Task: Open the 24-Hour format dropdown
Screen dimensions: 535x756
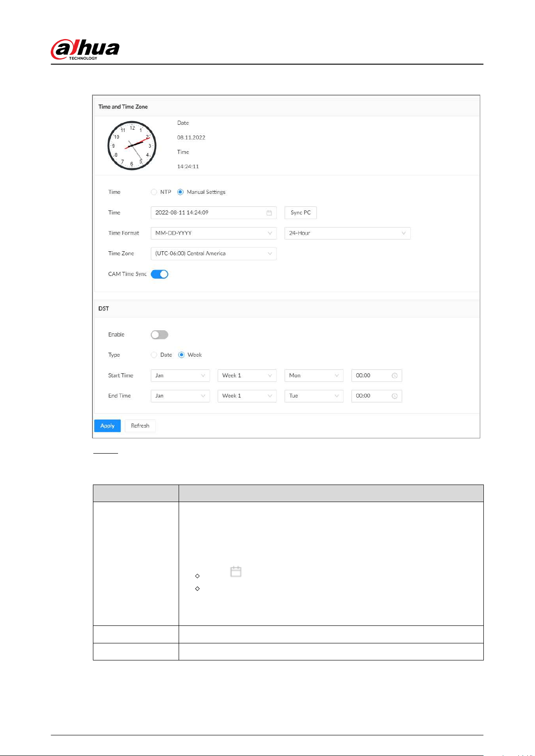Action: pos(347,233)
